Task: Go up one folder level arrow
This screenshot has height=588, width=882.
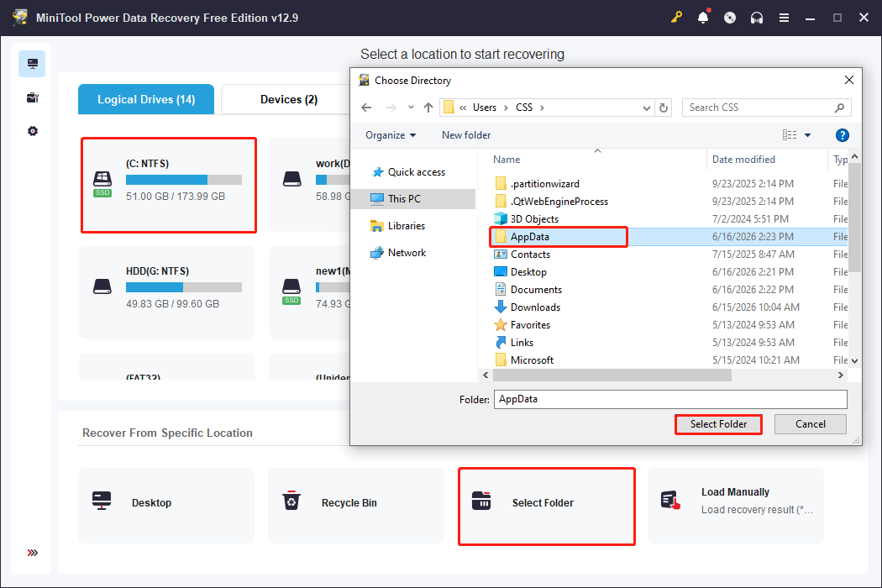Action: click(x=428, y=108)
